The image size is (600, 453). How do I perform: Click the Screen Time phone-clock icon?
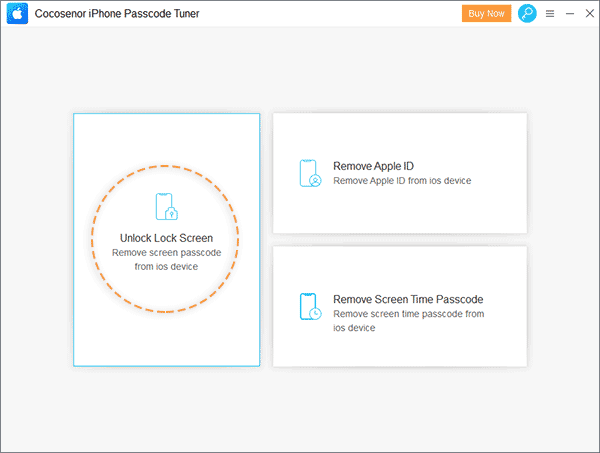click(310, 306)
